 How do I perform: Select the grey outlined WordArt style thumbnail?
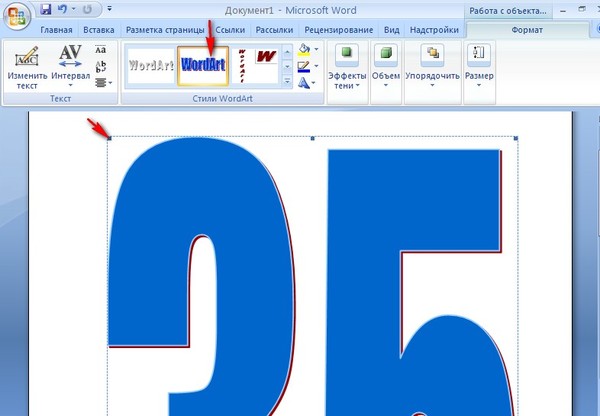click(151, 65)
